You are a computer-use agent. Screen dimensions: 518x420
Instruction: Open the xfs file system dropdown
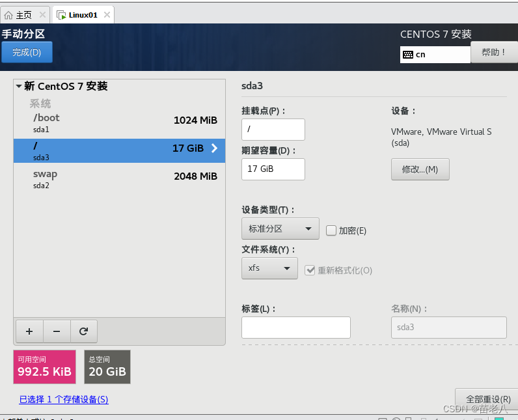click(269, 268)
